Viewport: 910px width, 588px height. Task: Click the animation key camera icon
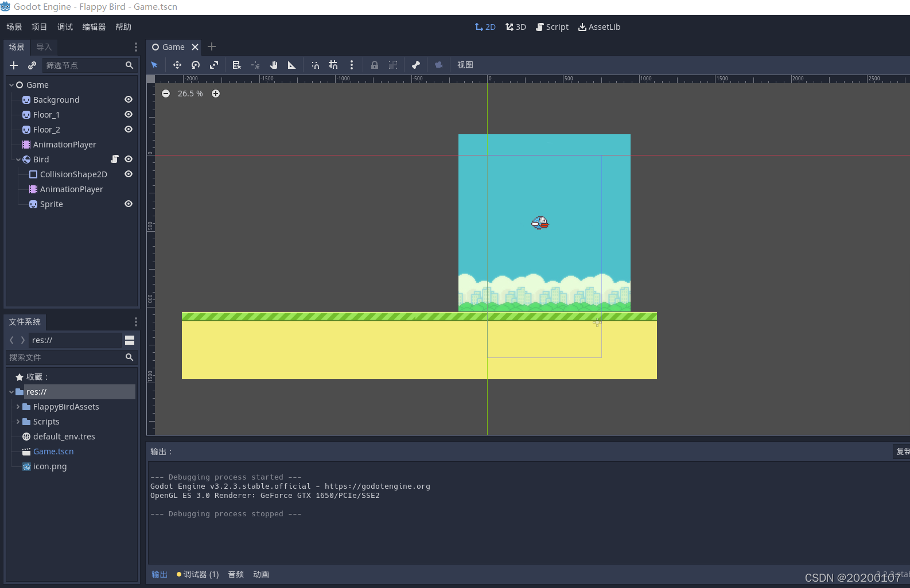439,65
